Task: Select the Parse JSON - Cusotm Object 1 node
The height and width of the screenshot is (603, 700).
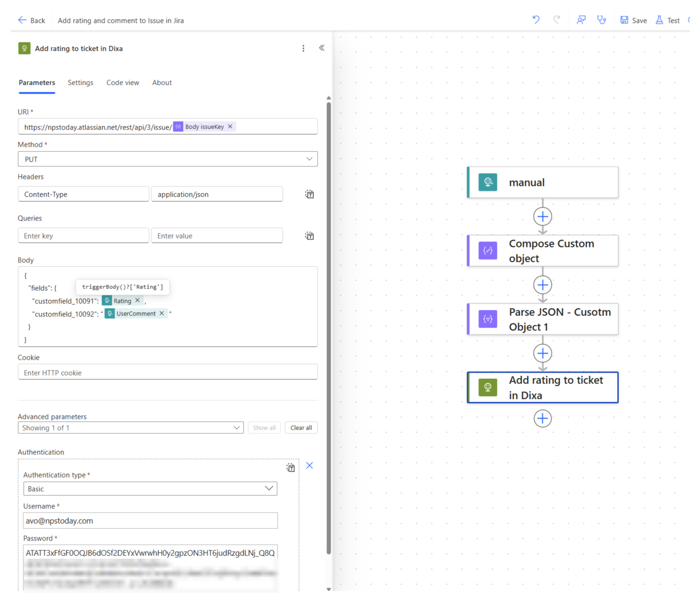Action: point(543,319)
